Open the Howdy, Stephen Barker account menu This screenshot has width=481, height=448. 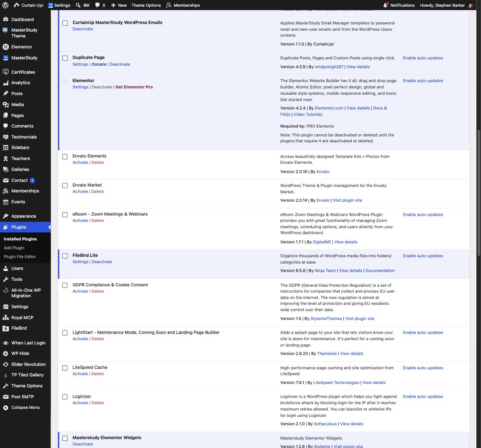pos(446,5)
